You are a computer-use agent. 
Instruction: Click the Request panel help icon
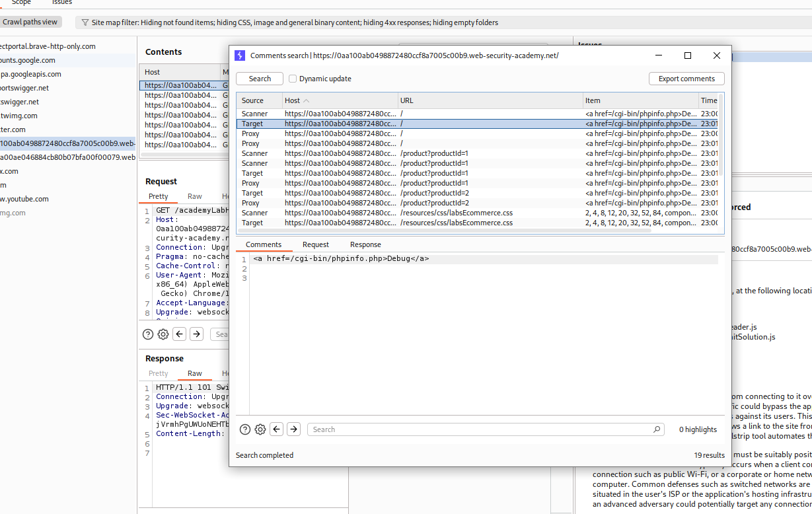point(148,334)
